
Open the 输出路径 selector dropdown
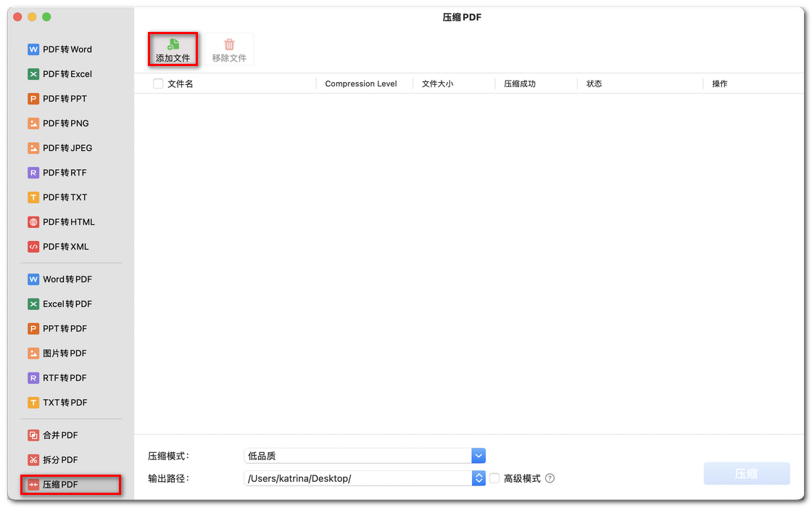[x=478, y=478]
